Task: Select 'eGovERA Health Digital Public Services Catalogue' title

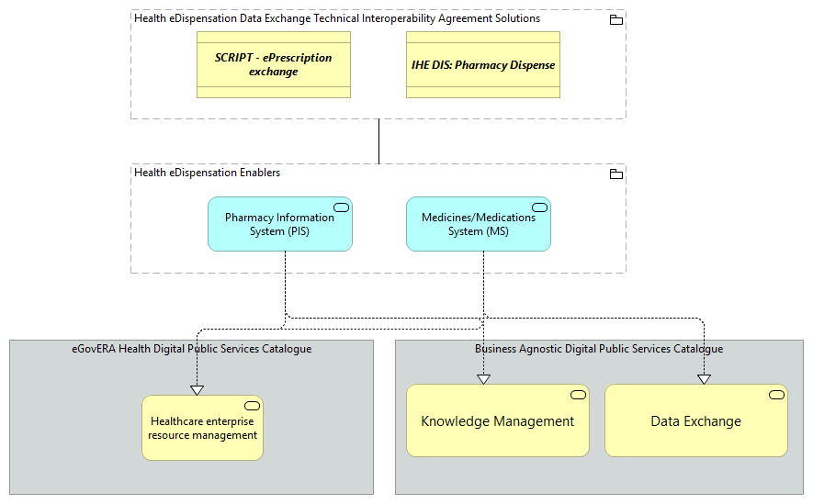Action: pyautogui.click(x=192, y=349)
